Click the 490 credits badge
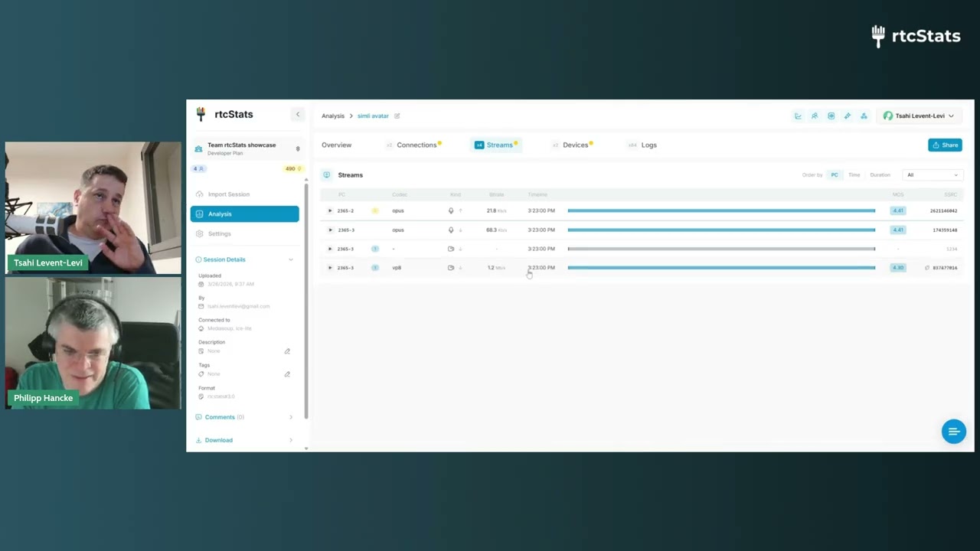 pos(293,168)
